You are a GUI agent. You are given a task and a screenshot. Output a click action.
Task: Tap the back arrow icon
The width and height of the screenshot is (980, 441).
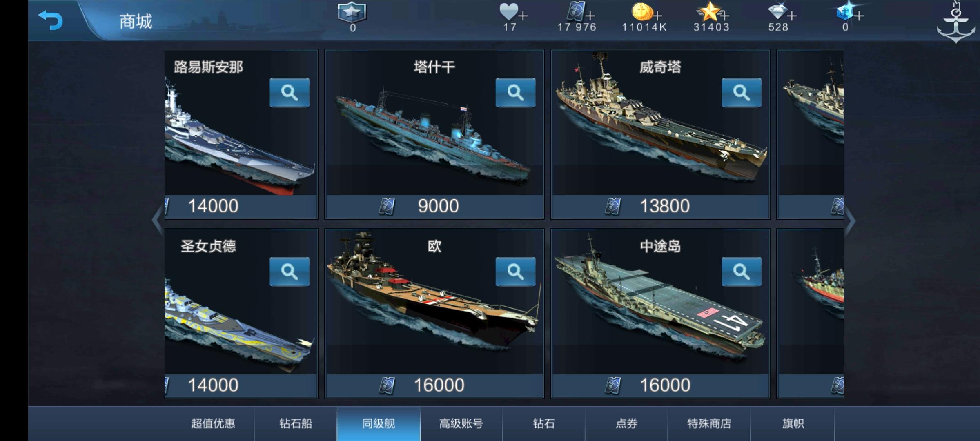click(51, 20)
